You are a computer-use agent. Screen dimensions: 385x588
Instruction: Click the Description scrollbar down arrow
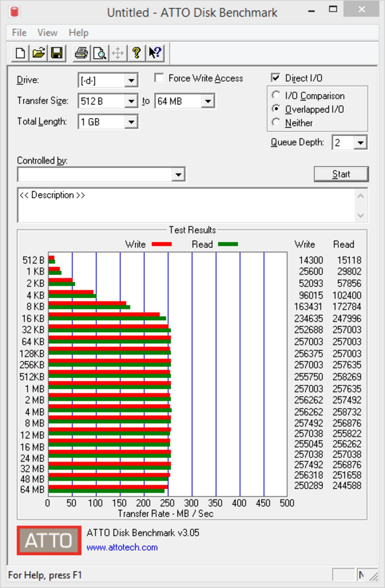coord(361,215)
